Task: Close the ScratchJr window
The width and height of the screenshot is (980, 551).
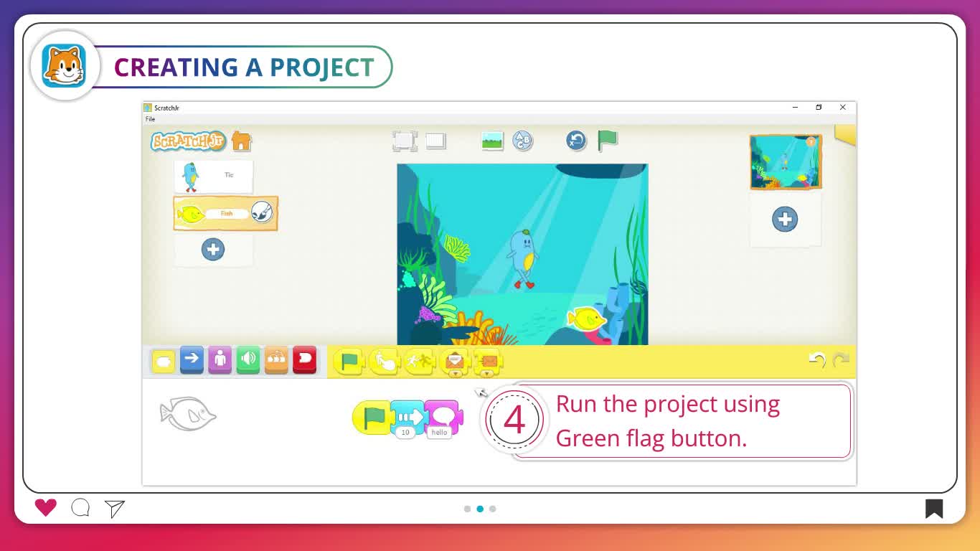Action: pos(843,108)
